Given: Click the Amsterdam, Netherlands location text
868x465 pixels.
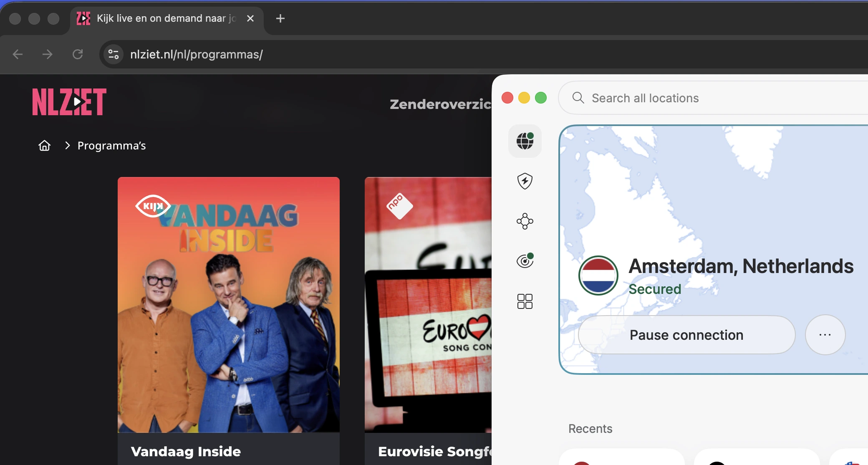Looking at the screenshot, I should (741, 266).
